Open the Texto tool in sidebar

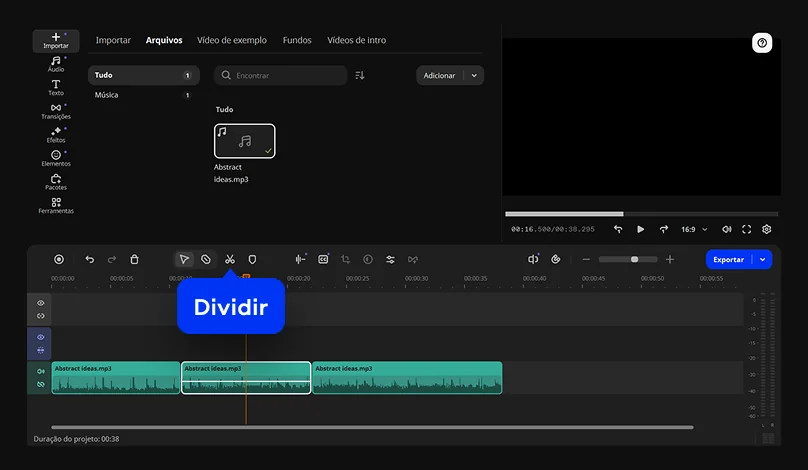click(x=56, y=88)
